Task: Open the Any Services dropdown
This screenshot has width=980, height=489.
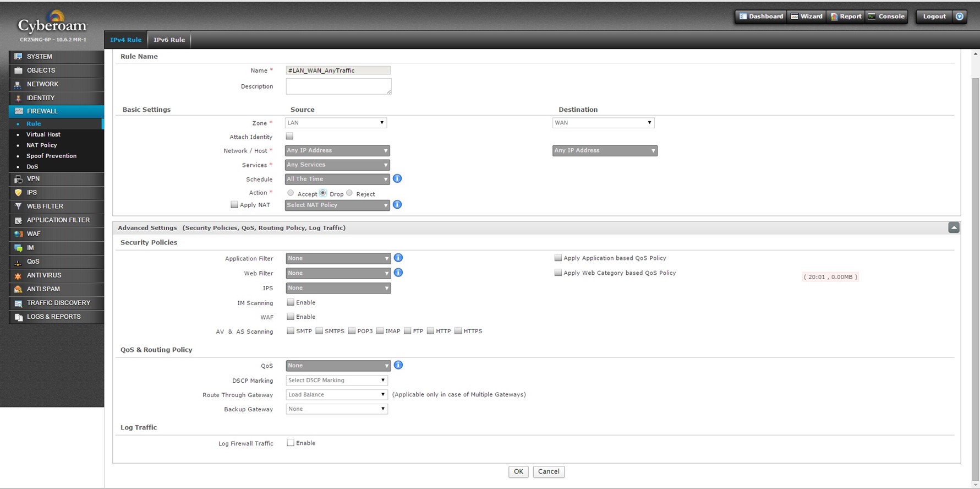Action: [337, 165]
